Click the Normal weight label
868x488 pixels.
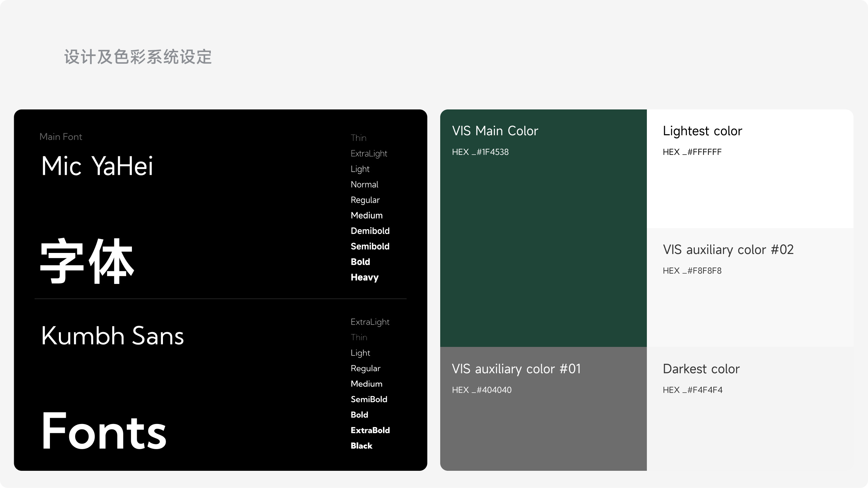pos(364,184)
